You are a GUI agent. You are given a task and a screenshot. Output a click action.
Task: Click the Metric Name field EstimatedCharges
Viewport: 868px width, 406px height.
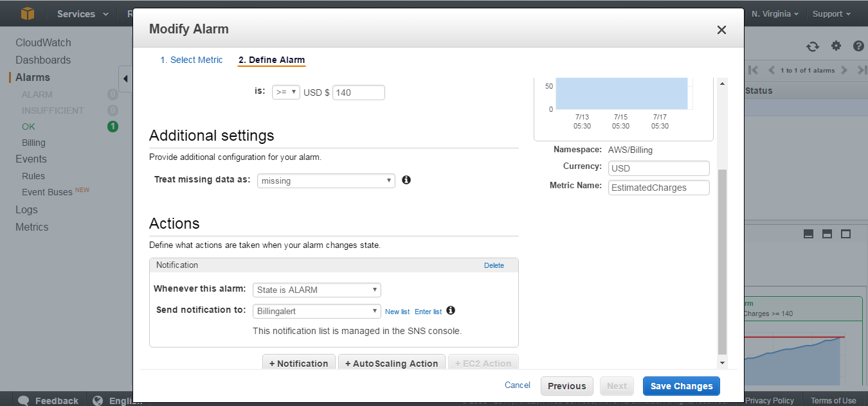[659, 188]
